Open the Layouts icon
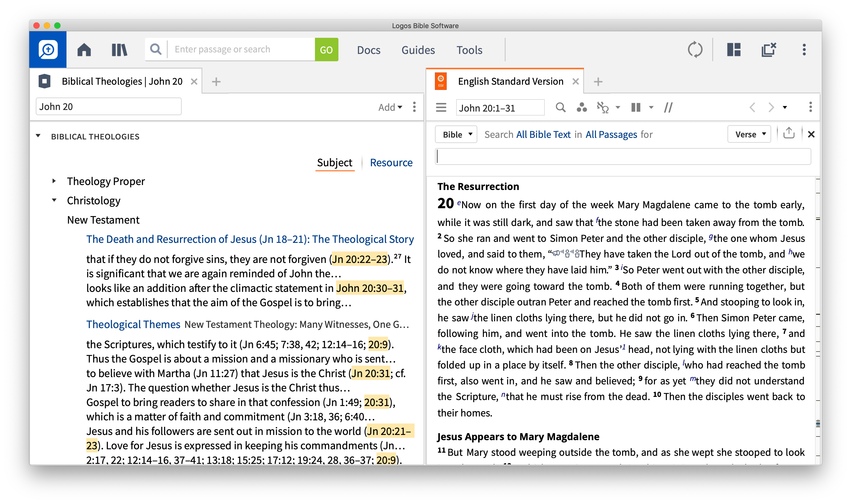The image size is (851, 504). (x=733, y=50)
